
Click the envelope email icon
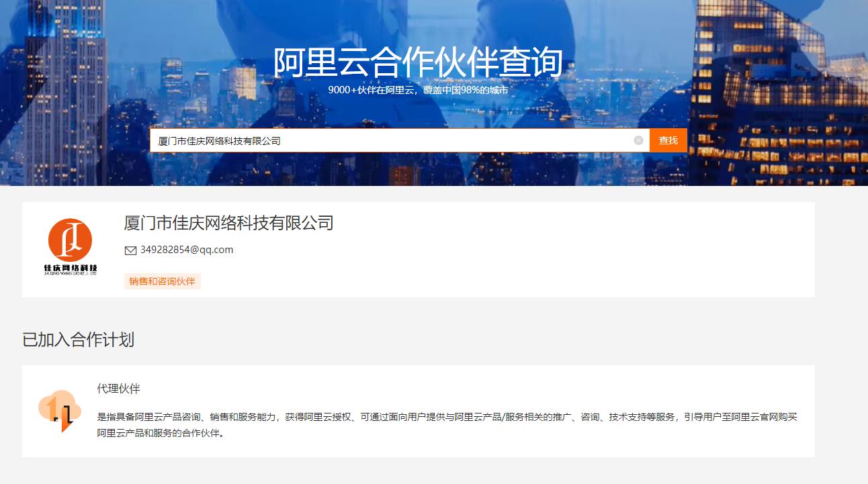click(x=130, y=250)
